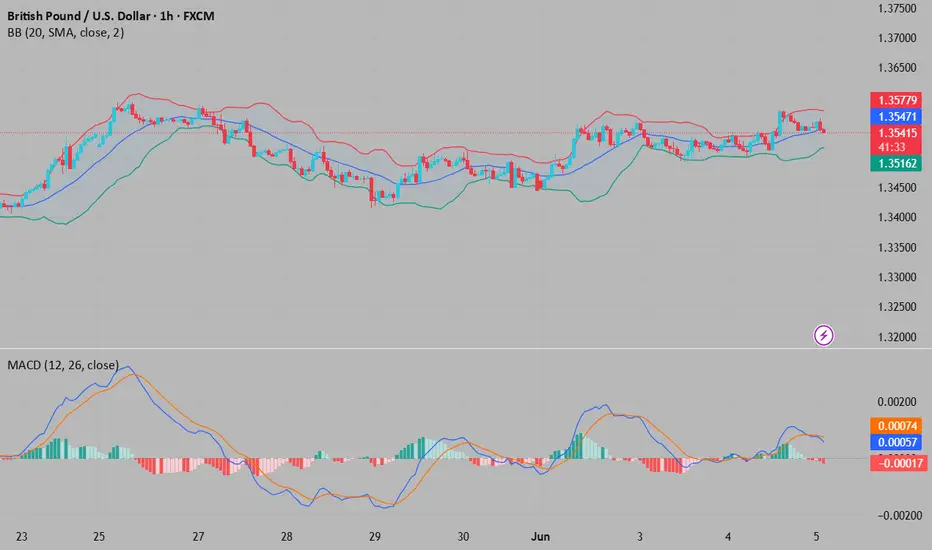Click the current price label 1.35415
Viewport: 932px width, 550px height.
(896, 133)
